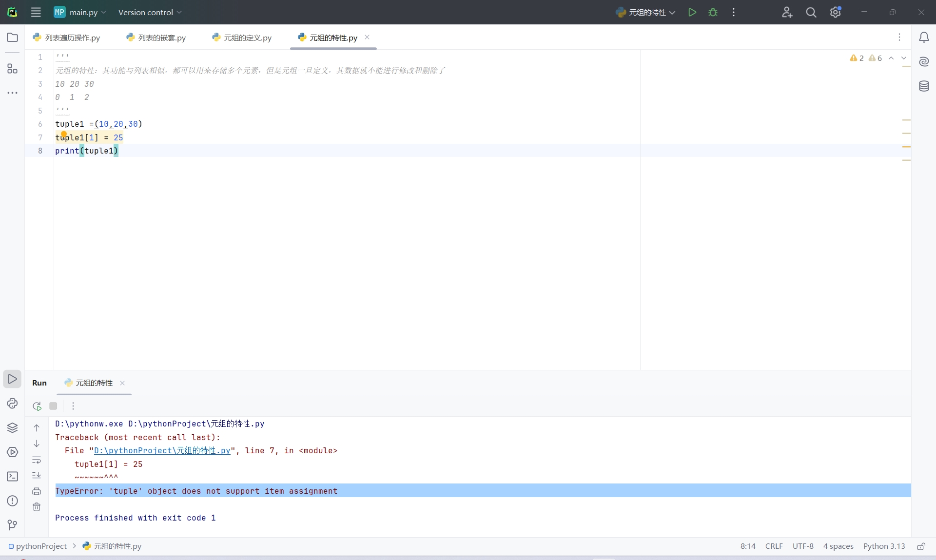936x560 pixels.
Task: Clear the Run console with trash icon
Action: coord(37,507)
